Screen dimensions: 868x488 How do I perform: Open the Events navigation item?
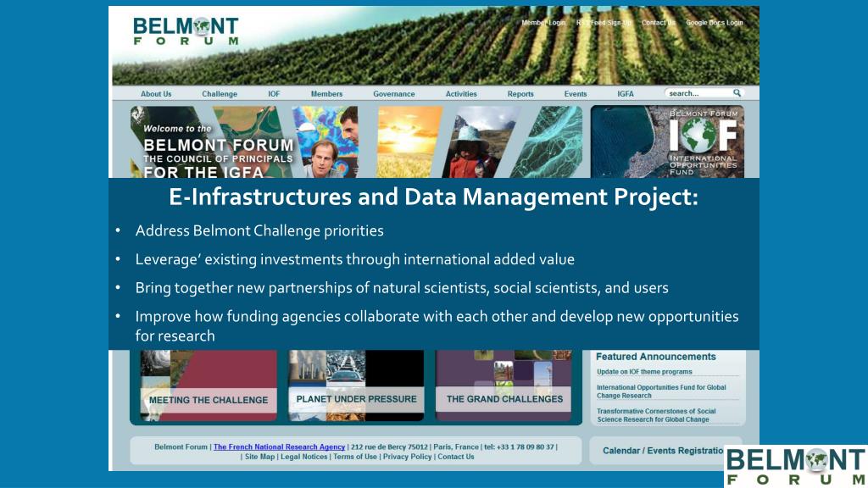click(576, 94)
